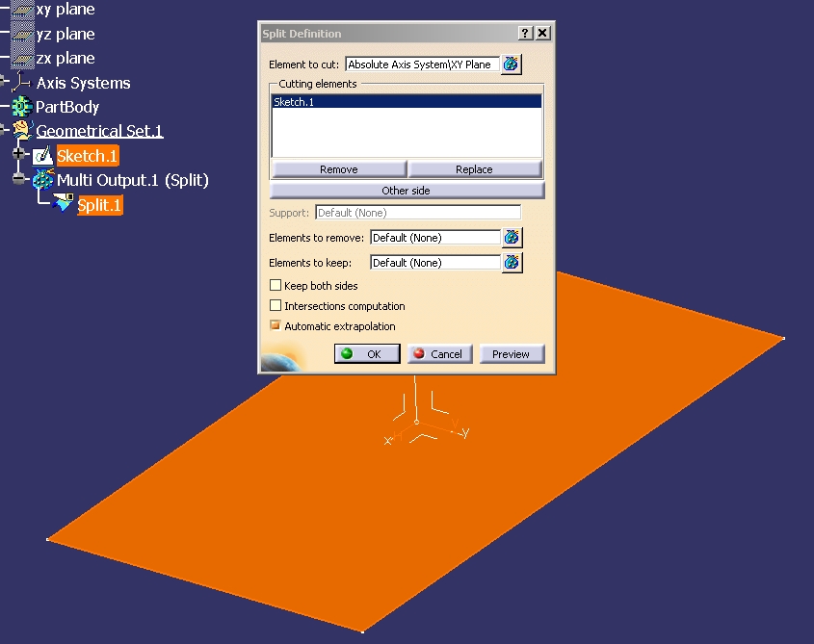The height and width of the screenshot is (644, 814).
Task: Collapse the Multi Output.1 node
Action: (x=18, y=179)
